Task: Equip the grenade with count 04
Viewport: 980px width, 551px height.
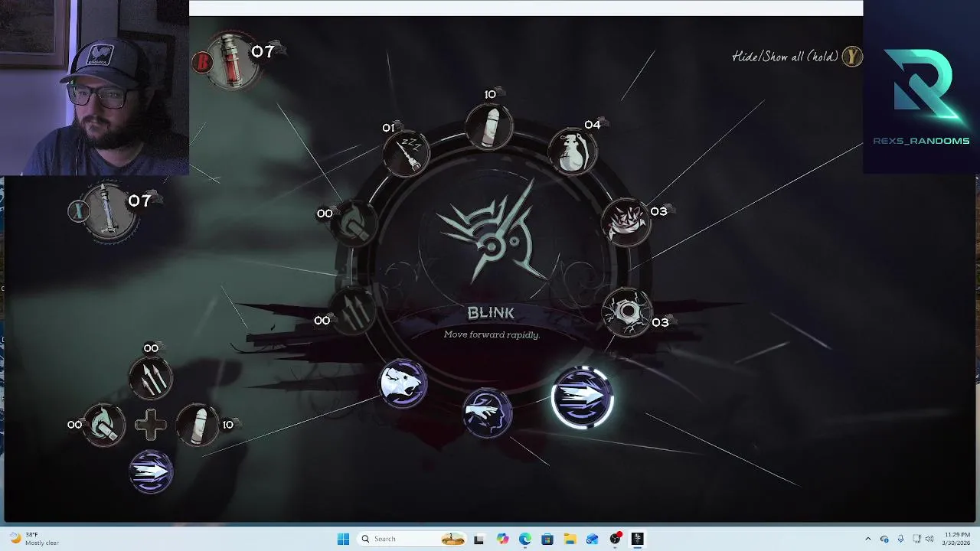Action: coord(572,151)
